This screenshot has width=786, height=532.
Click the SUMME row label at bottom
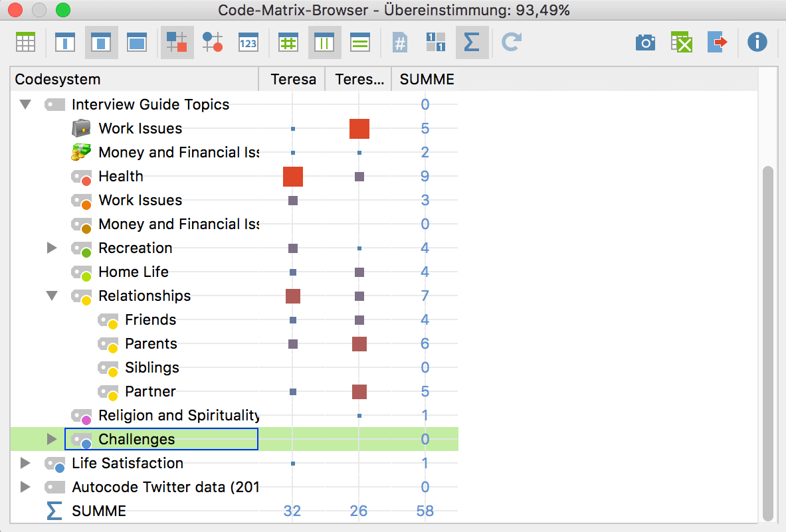(x=99, y=511)
